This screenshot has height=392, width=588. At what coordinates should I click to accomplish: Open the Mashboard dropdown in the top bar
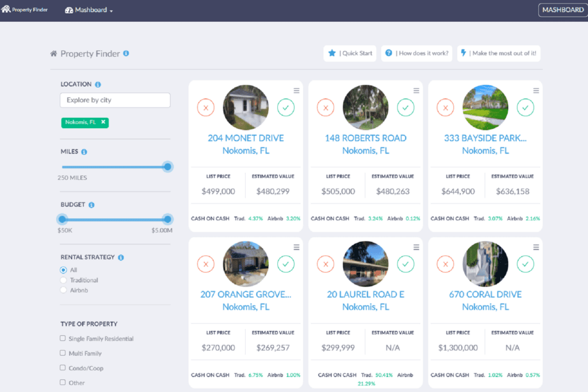[88, 10]
